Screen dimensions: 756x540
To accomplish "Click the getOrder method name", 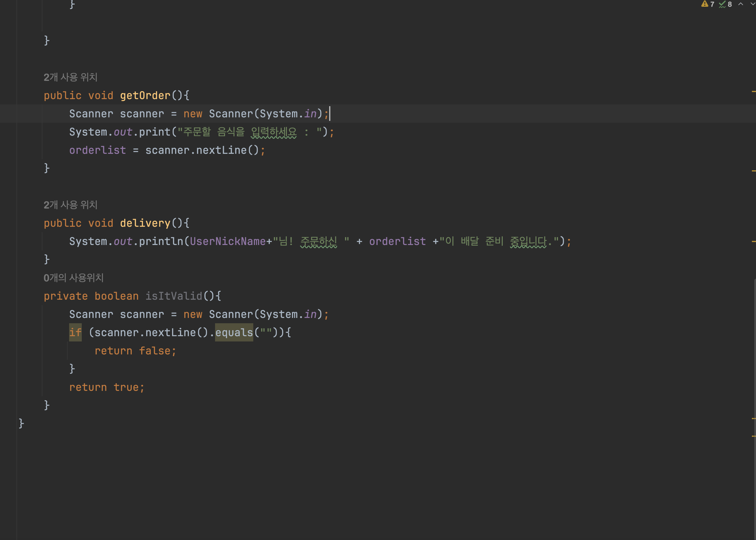I will (145, 95).
